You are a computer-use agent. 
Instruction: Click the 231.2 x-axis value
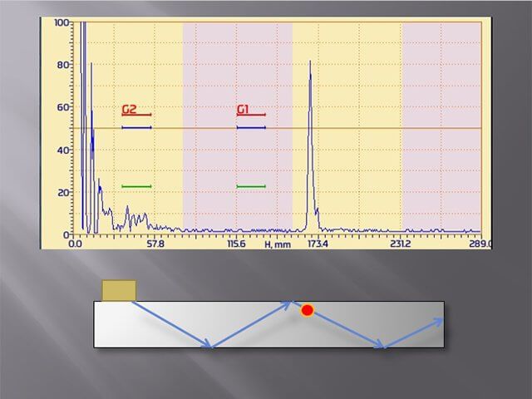click(400, 244)
